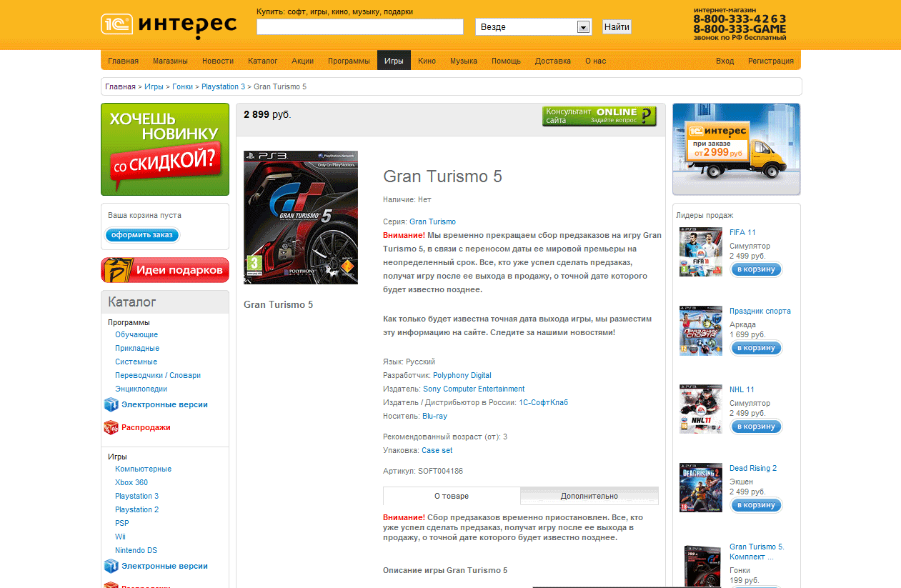This screenshot has width=901, height=588.
Task: Open the Gran Turismo 5. Комплект link
Action: [757, 552]
